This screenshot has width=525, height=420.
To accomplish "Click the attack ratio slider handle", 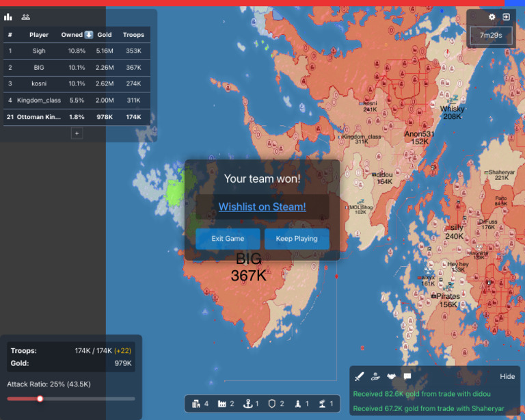I will (x=40, y=398).
